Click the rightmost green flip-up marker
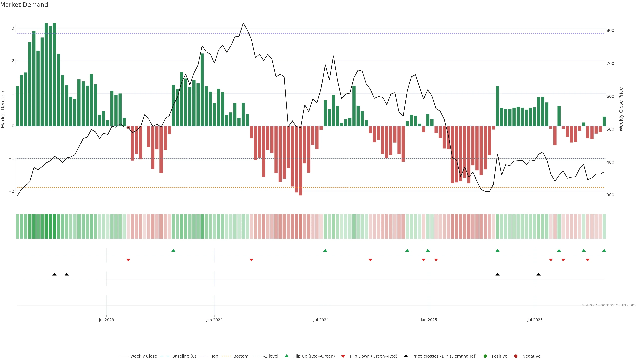The width and height of the screenshot is (644, 362). pos(604,250)
